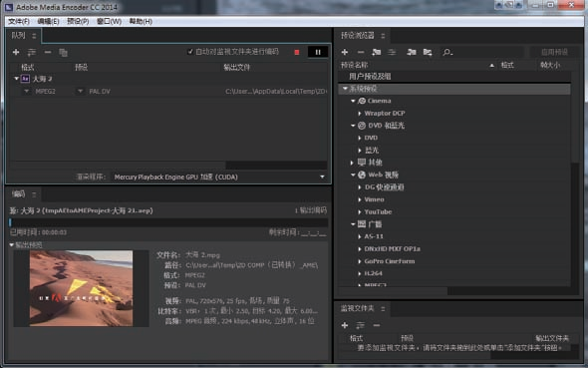The height and width of the screenshot is (368, 588).
Task: Click After Effects icon of 大海 2
Action: tap(25, 79)
